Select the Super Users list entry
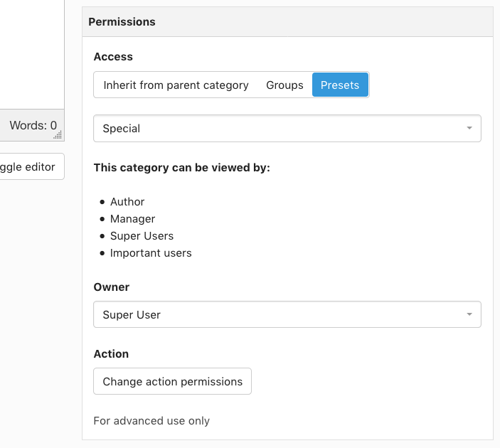500x448 pixels. coord(142,236)
